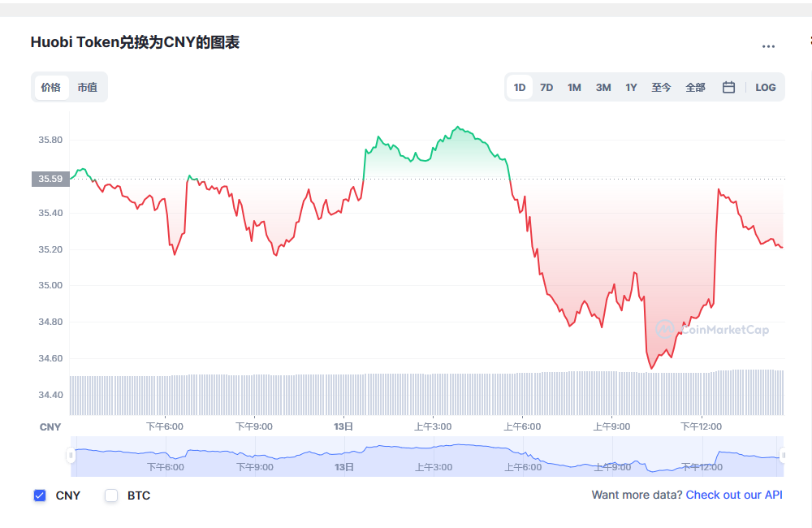812x528 pixels.
Task: Select the 1Y time range
Action: tap(631, 87)
